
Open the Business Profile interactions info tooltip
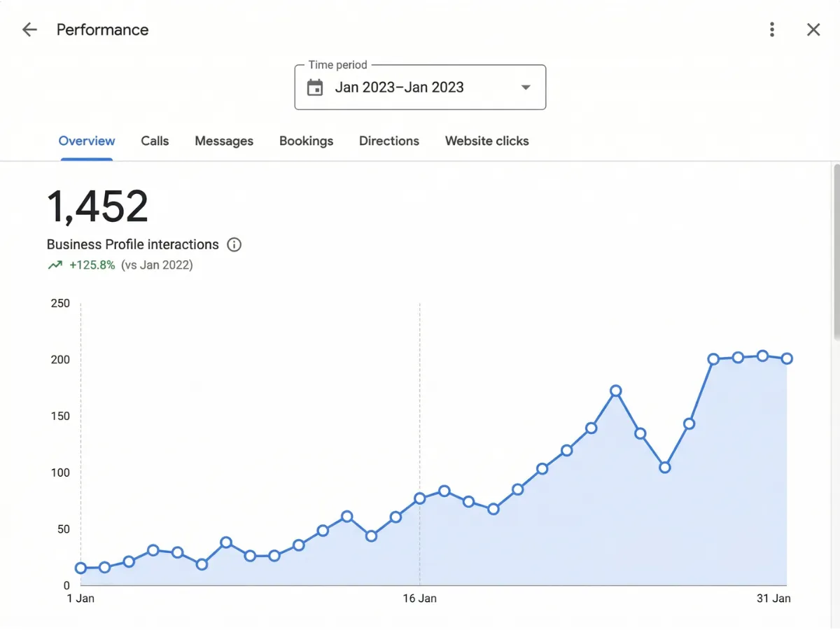[x=234, y=244]
